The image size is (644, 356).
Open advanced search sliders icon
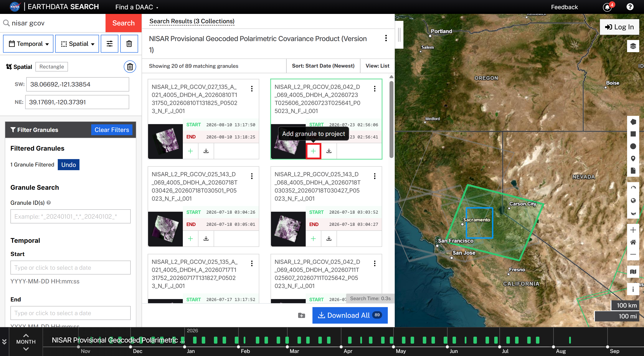point(109,44)
